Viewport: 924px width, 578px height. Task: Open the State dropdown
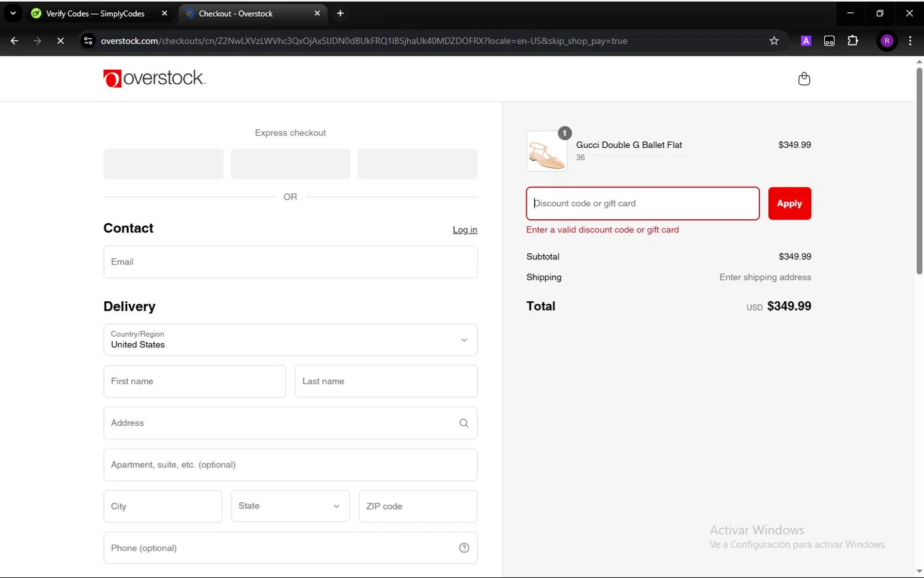[x=290, y=507]
